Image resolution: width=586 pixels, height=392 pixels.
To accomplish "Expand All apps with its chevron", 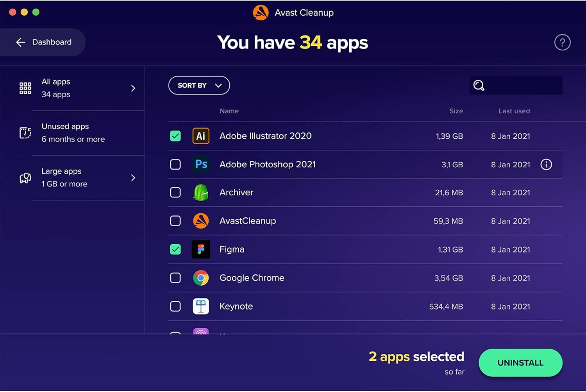I will (133, 88).
